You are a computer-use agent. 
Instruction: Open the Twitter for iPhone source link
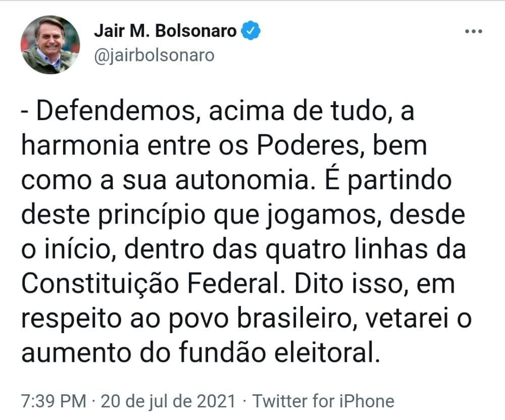coord(323,401)
